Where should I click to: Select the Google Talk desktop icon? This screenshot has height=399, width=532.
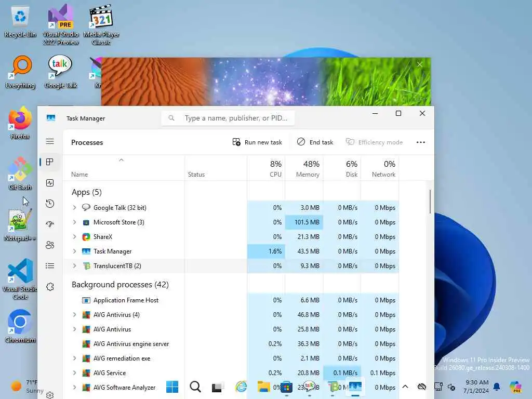click(61, 72)
